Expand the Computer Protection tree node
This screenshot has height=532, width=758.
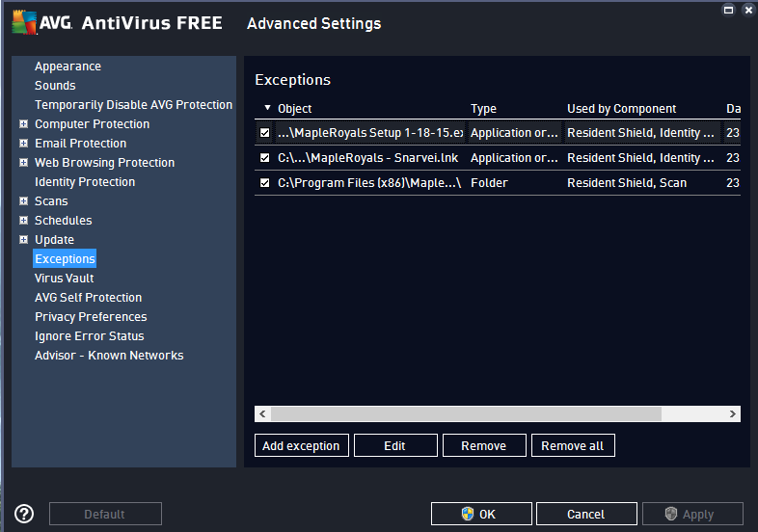(x=23, y=124)
